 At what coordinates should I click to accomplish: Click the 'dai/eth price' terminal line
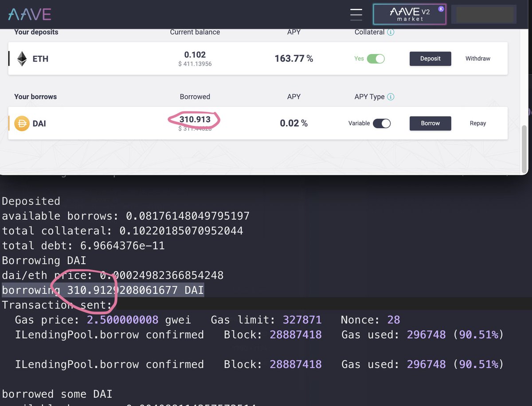113,275
